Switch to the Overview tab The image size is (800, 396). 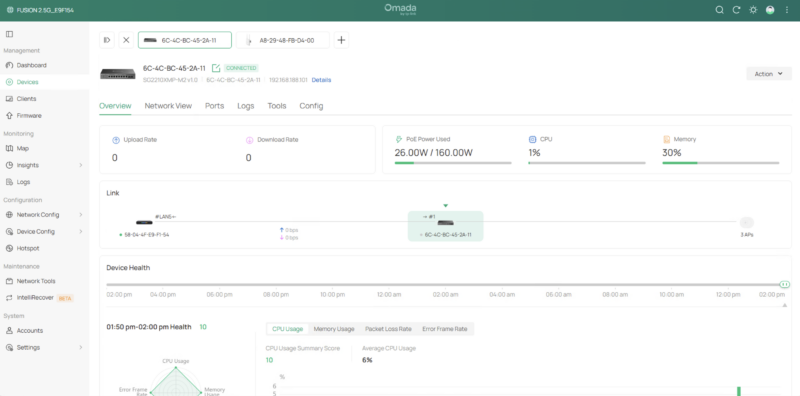(x=115, y=106)
